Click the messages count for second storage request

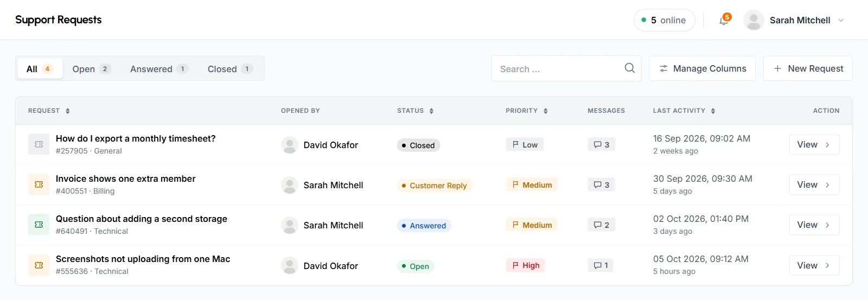click(601, 225)
